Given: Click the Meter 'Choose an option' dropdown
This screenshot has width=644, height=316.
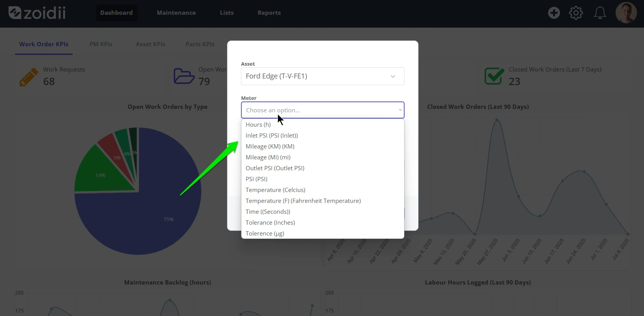Looking at the screenshot, I should click(323, 110).
